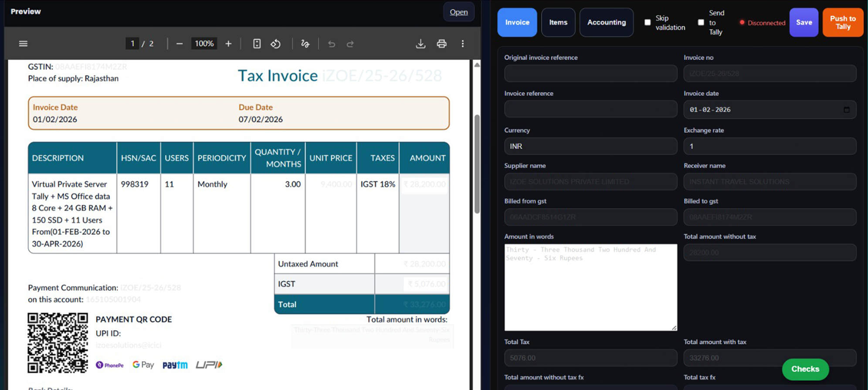Click the PDF page number field
868x390 pixels.
click(132, 44)
